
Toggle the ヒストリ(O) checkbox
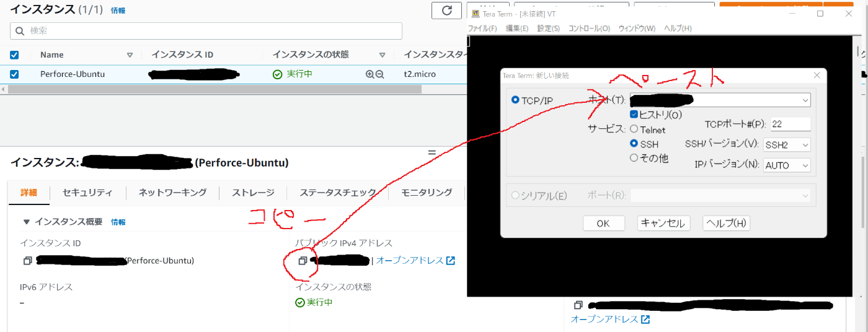pyautogui.click(x=634, y=115)
